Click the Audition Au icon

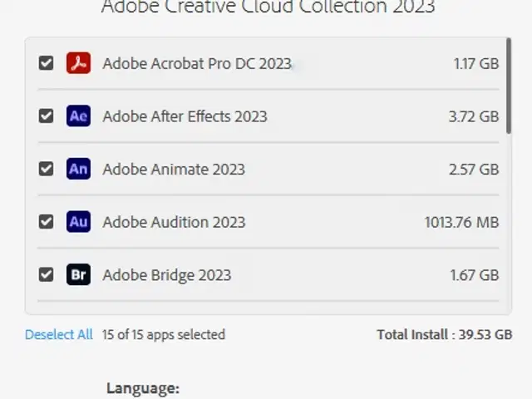tap(78, 222)
